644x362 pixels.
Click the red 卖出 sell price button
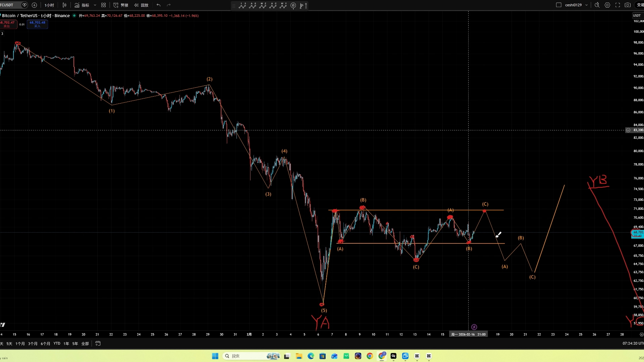click(7, 24)
